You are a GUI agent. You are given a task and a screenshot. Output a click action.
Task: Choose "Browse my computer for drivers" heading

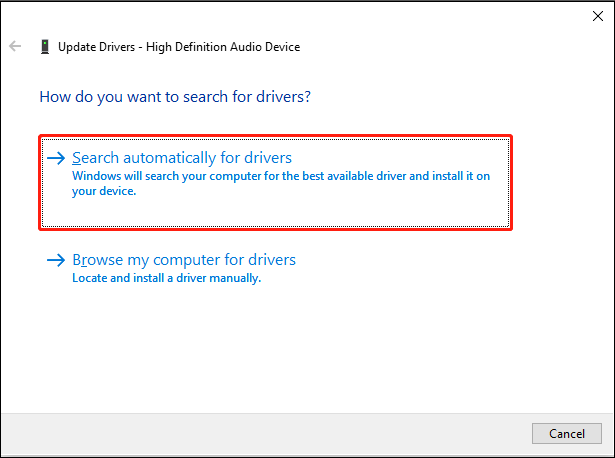click(184, 260)
